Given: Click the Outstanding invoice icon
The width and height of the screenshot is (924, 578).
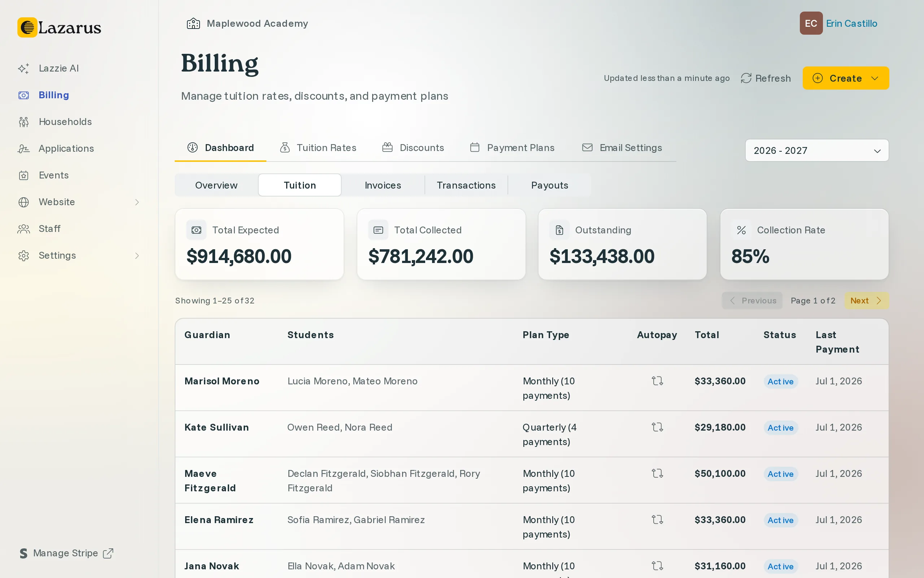Looking at the screenshot, I should pos(559,230).
